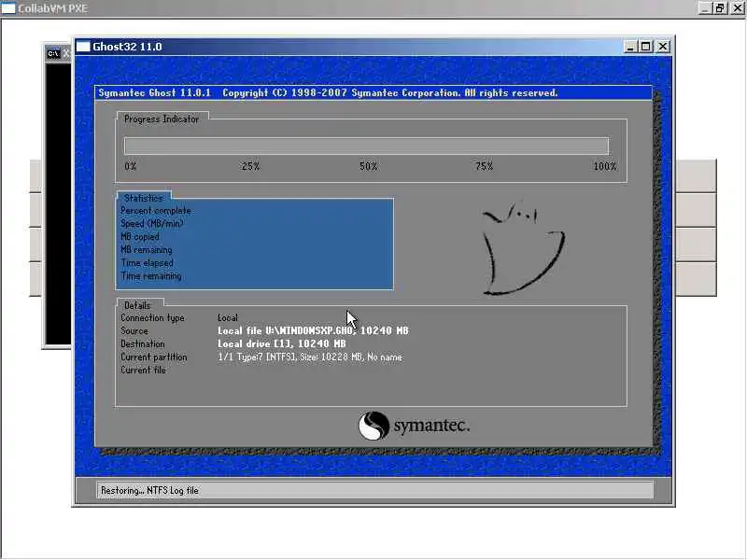
Task: Click the Source label
Action: click(134, 330)
